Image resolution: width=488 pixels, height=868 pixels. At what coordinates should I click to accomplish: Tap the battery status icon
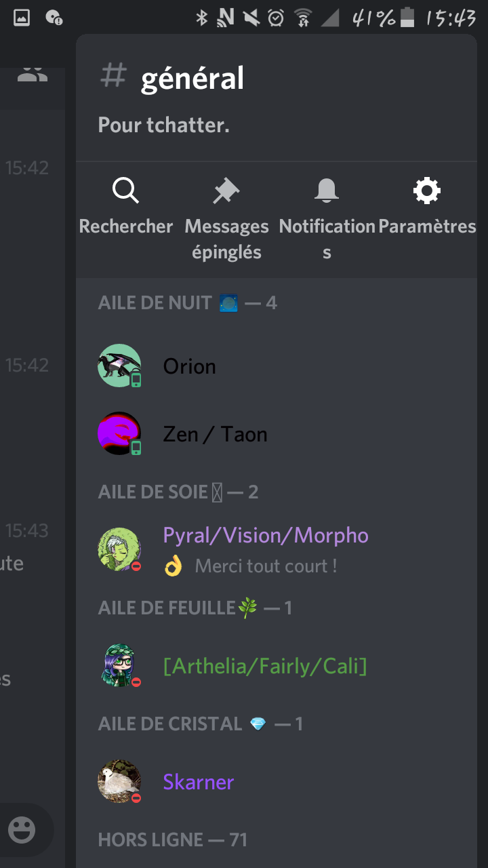click(407, 18)
